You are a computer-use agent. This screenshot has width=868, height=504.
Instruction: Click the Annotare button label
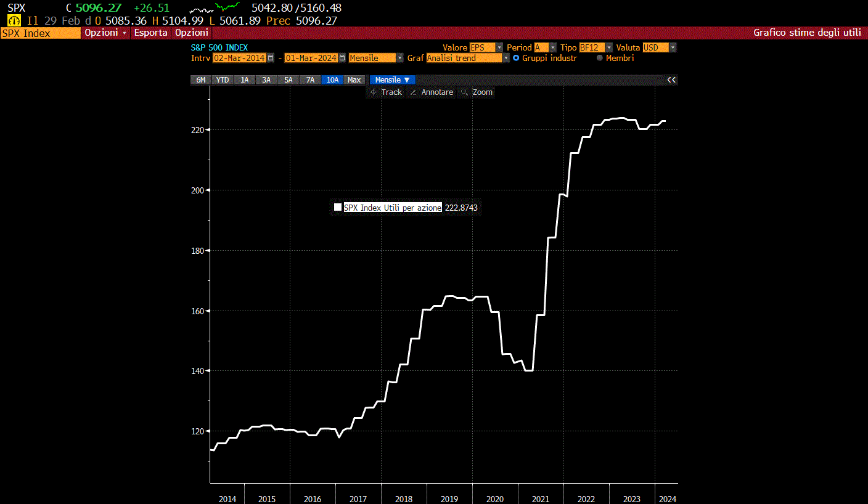click(437, 92)
